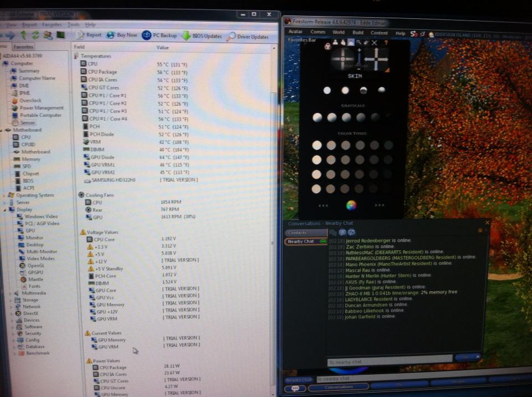This screenshot has height=397, width=532.
Task: Click the nearby chat text input field
Action: point(390,360)
